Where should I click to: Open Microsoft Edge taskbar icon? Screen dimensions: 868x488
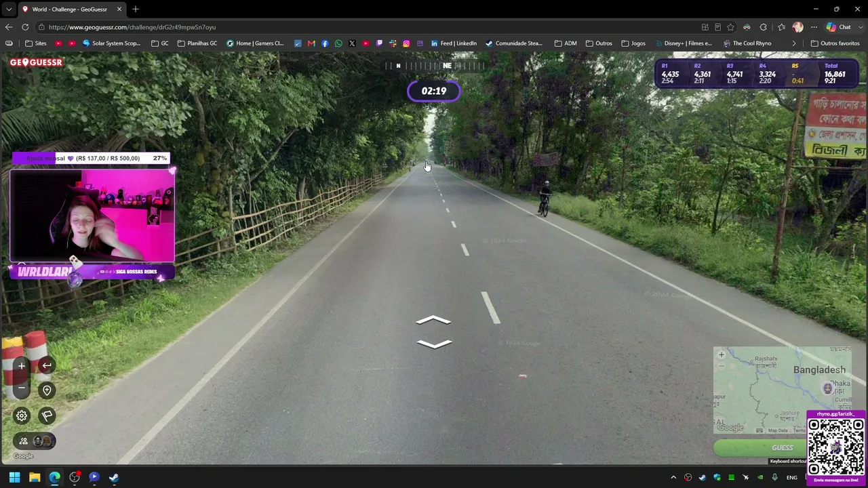click(54, 477)
